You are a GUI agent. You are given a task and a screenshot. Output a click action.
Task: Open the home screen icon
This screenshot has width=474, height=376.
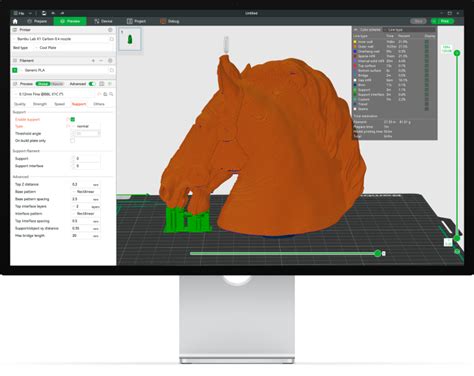15,21
